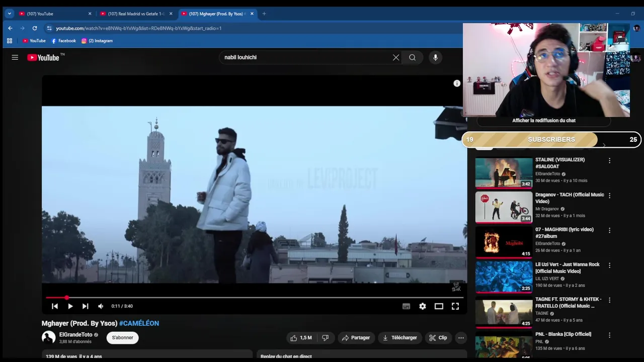The image size is (644, 362).
Task: Open ElGrandeToto channel name link
Action: point(76,335)
